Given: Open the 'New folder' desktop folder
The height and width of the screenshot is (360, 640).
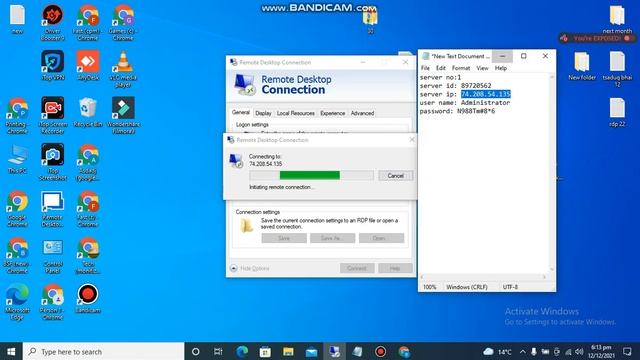Looking at the screenshot, I should tap(582, 65).
